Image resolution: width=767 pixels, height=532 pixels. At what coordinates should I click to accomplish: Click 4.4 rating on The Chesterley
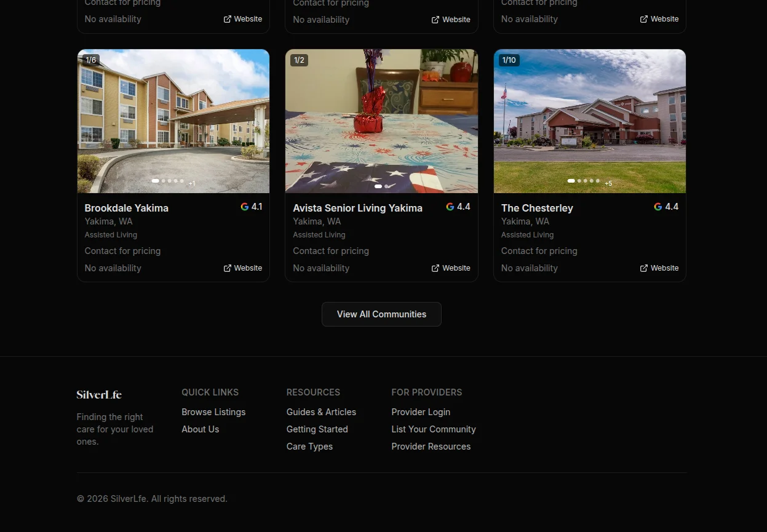click(x=672, y=207)
